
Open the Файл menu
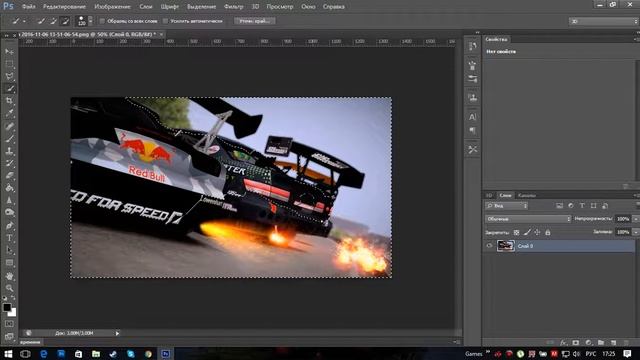[29, 7]
